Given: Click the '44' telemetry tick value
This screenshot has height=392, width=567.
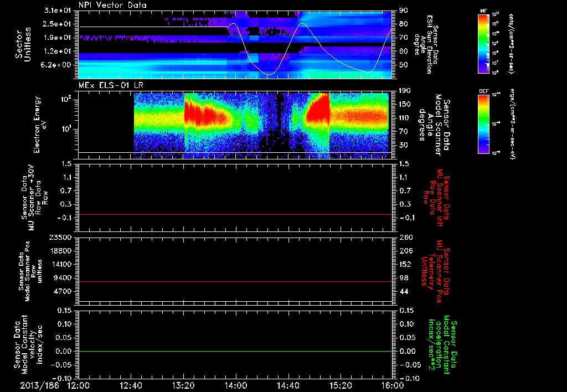Looking at the screenshot, I should point(404,291).
